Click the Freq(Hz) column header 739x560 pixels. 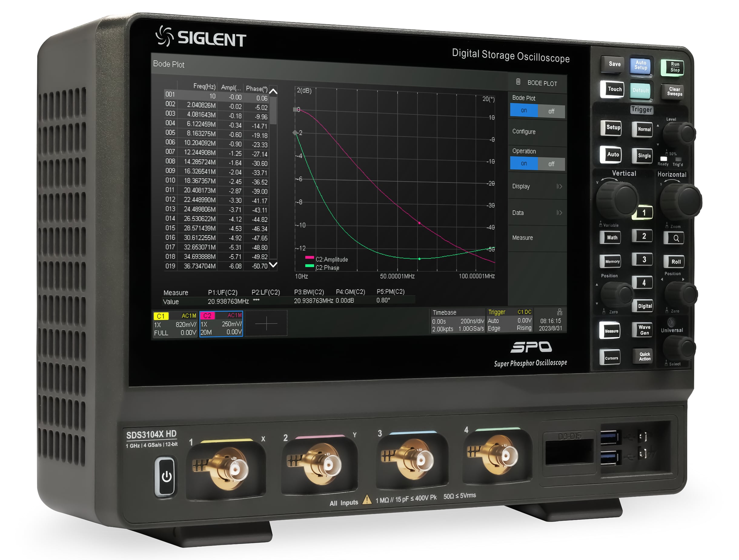tap(204, 87)
